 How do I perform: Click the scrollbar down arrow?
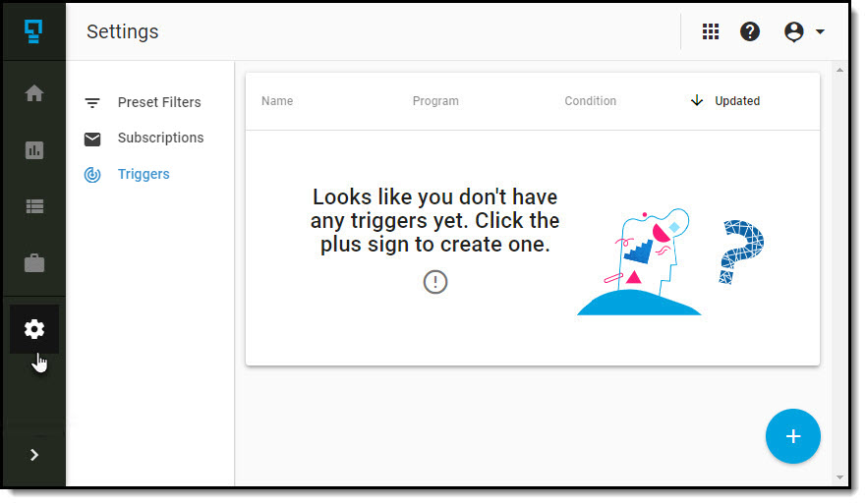pos(837,477)
